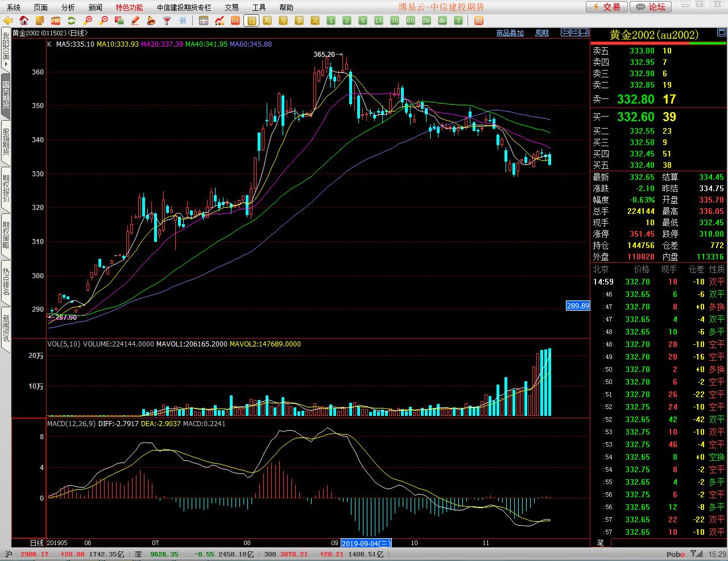Open the orange Tick chart icon
This screenshot has height=561, width=728.
pos(235,21)
